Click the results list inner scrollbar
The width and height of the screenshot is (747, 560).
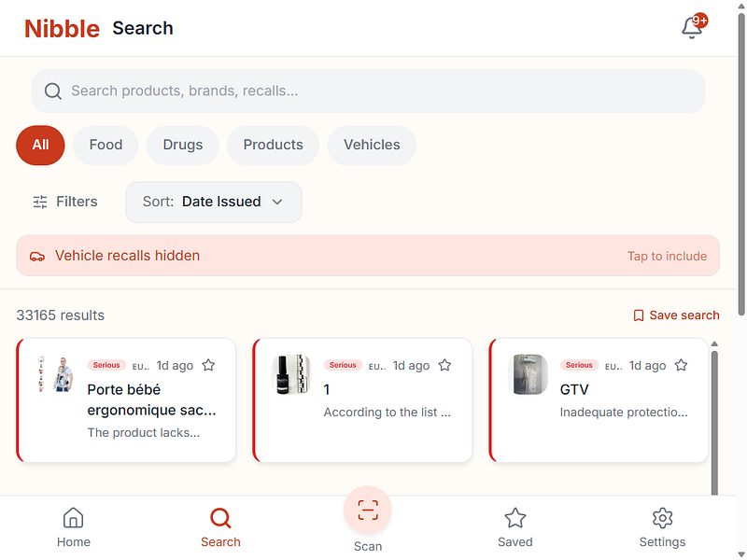click(x=714, y=422)
